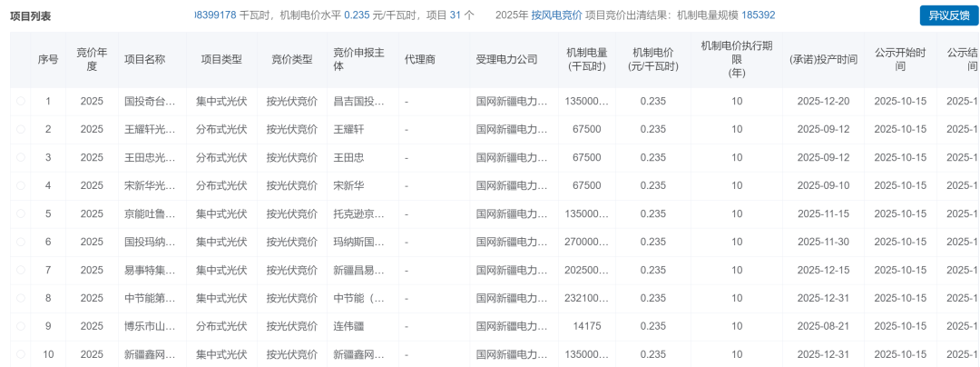This screenshot has height=367, width=980.
Task: Click the 14175 electricity quantity cell
Action: coord(587,326)
